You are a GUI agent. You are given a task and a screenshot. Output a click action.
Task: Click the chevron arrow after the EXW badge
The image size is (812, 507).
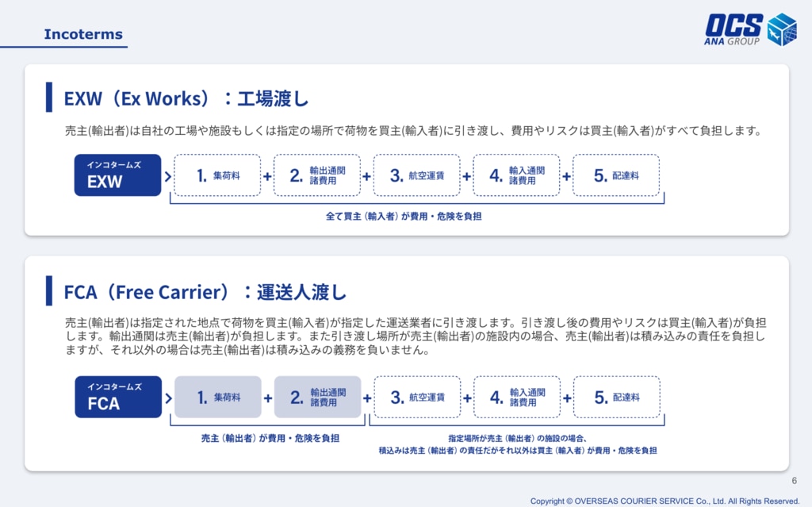pos(167,175)
